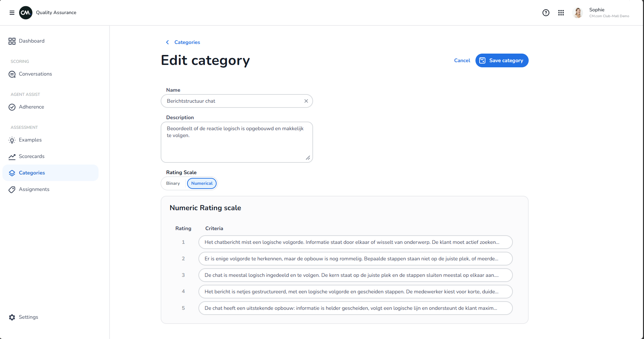
Task: Click Sophie's profile avatar
Action: point(578,13)
